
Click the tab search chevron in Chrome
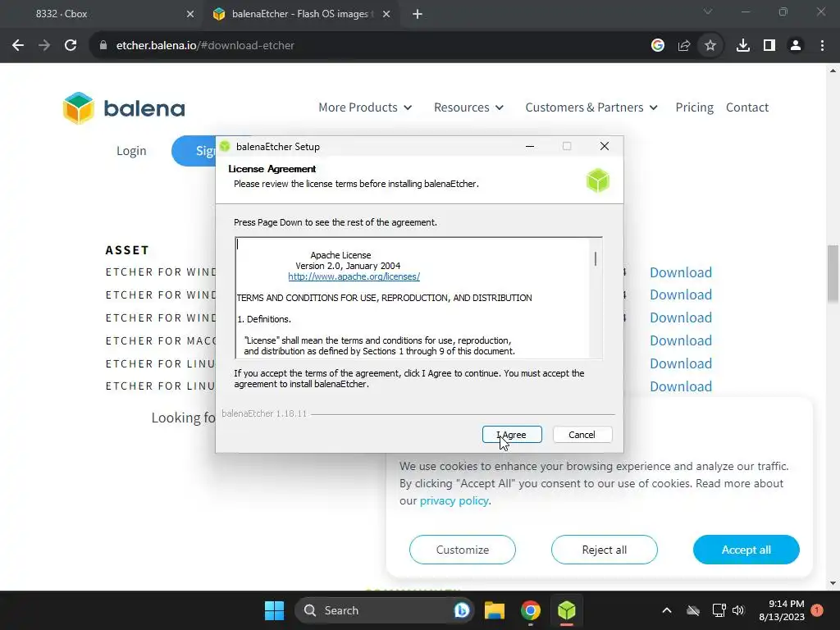coord(708,11)
